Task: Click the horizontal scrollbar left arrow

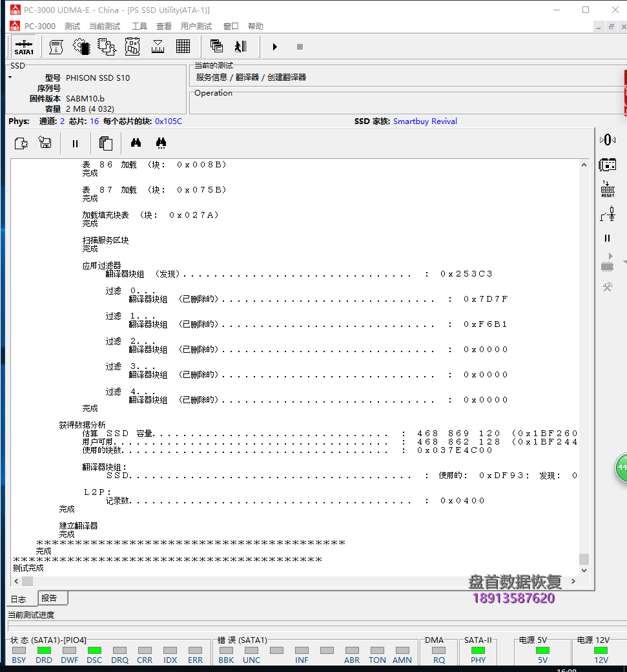Action: [x=16, y=581]
